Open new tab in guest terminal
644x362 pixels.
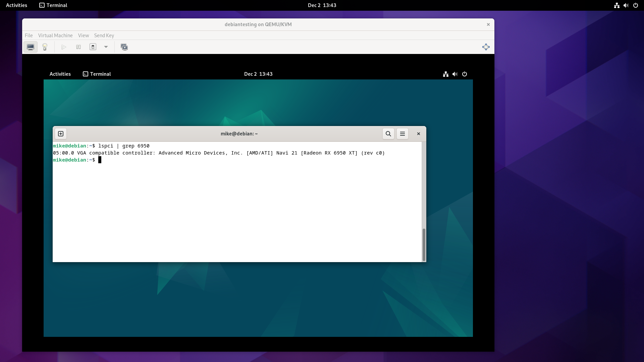(61, 134)
